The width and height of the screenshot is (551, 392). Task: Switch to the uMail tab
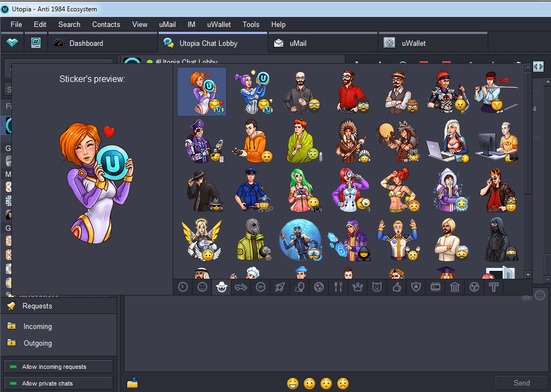coord(323,43)
